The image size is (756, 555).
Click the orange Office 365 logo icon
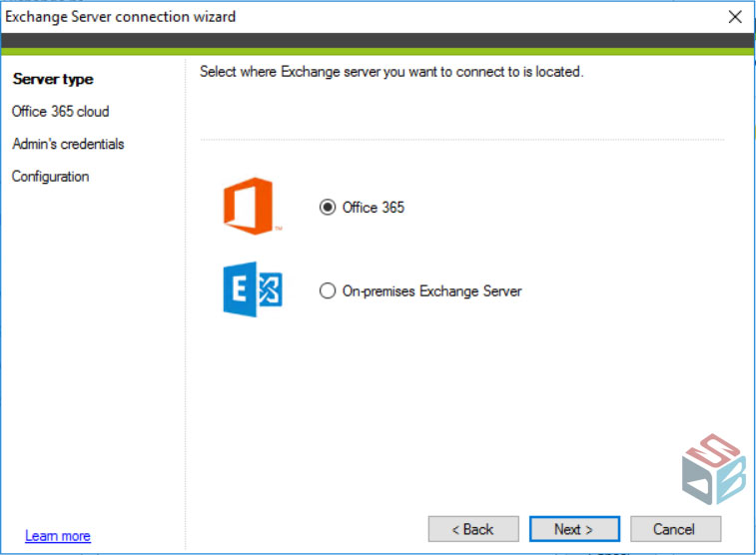pos(253,207)
